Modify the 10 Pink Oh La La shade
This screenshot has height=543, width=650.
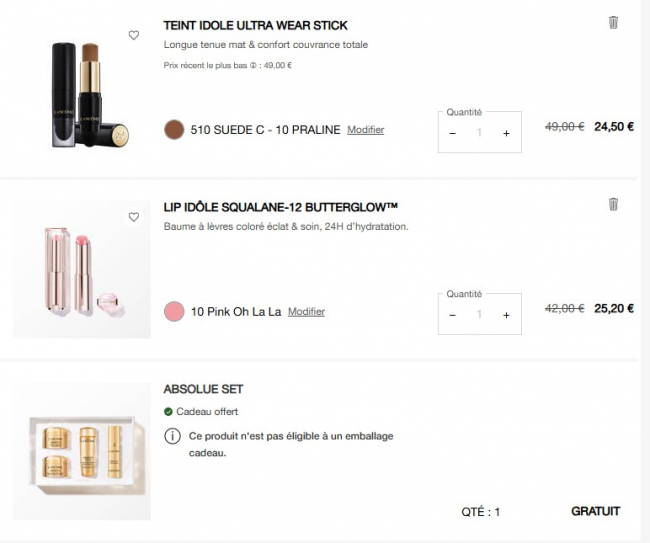coord(306,312)
